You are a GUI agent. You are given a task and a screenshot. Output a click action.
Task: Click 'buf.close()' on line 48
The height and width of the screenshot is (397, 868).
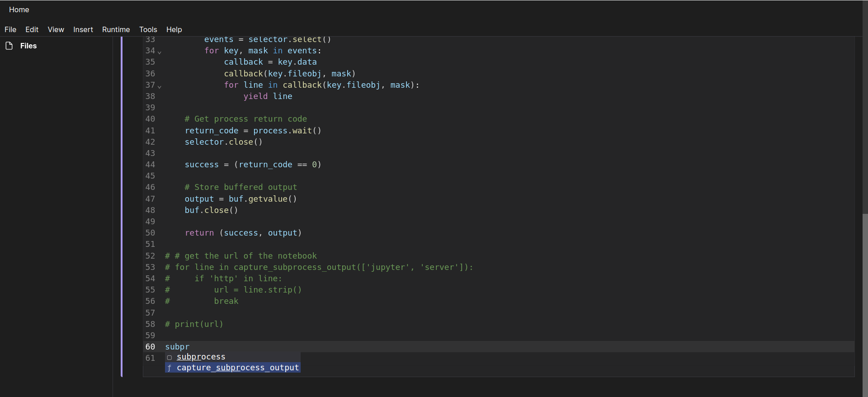tap(211, 210)
